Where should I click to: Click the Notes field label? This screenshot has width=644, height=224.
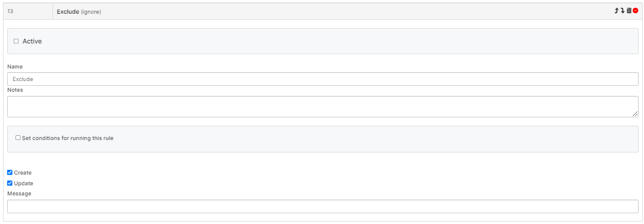pyautogui.click(x=15, y=89)
